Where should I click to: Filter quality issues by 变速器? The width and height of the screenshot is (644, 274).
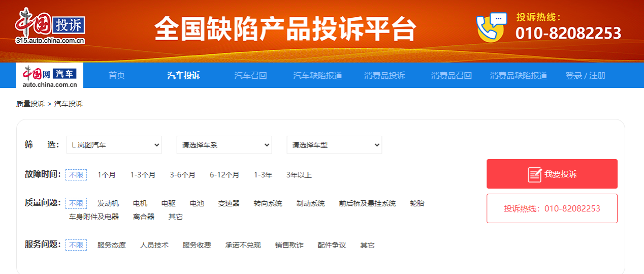(229, 203)
